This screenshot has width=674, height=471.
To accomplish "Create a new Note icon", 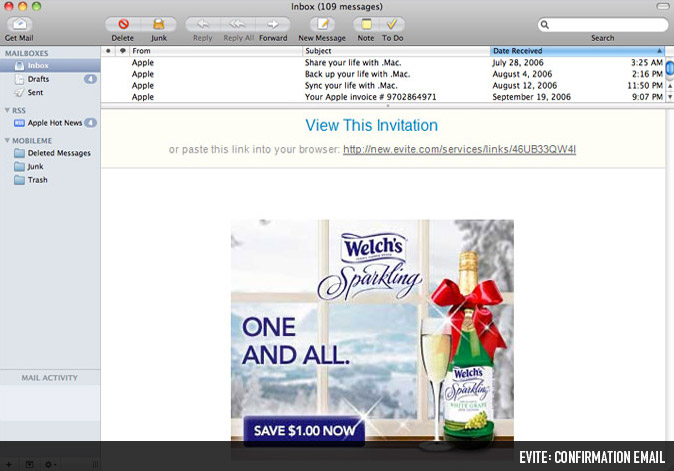I will [x=366, y=24].
